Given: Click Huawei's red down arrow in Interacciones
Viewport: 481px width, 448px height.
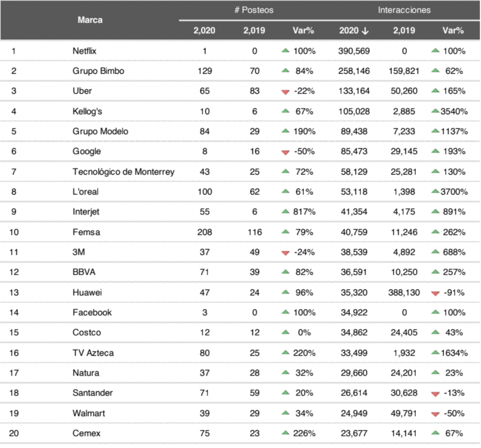Looking at the screenshot, I should [x=435, y=293].
